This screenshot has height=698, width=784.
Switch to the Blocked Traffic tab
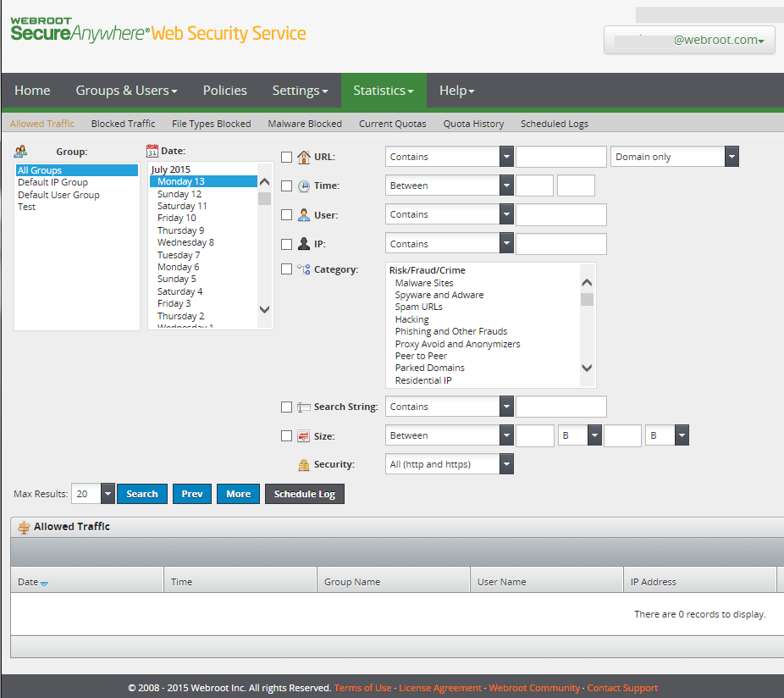tap(123, 124)
